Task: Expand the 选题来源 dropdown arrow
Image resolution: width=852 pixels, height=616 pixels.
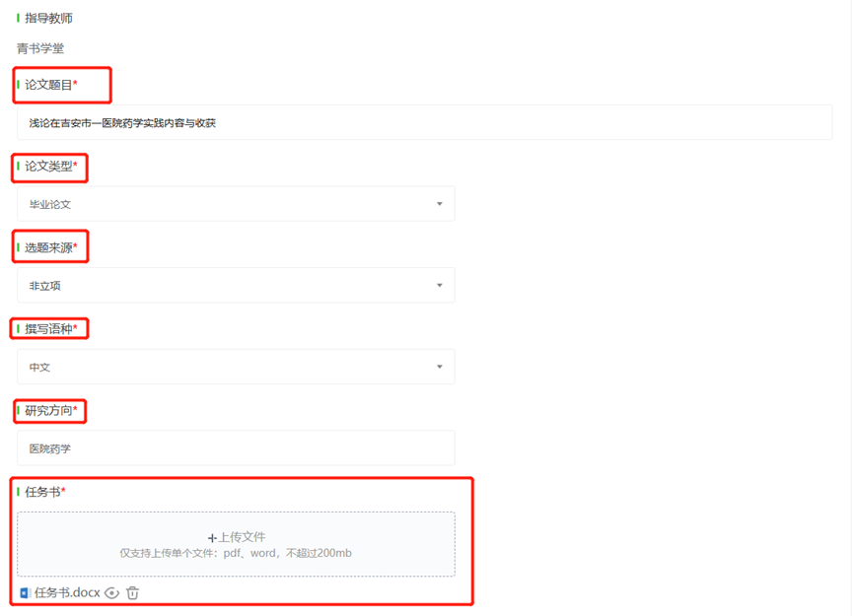Action: point(439,286)
